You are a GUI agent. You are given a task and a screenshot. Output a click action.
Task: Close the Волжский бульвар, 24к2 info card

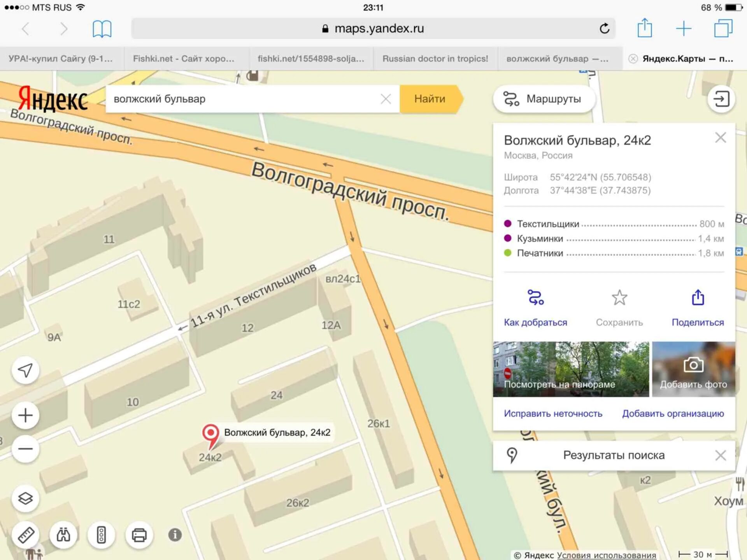click(x=721, y=137)
